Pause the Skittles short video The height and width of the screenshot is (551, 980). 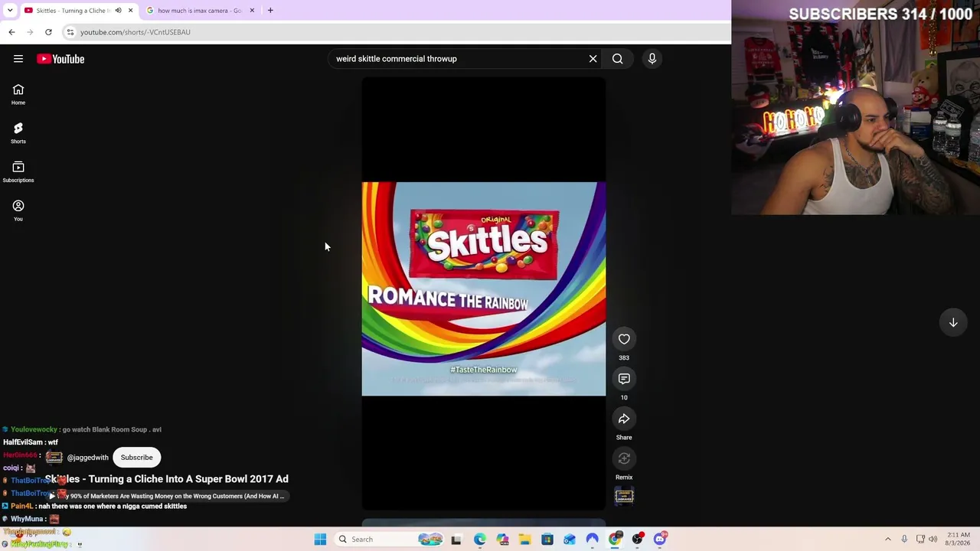(484, 289)
